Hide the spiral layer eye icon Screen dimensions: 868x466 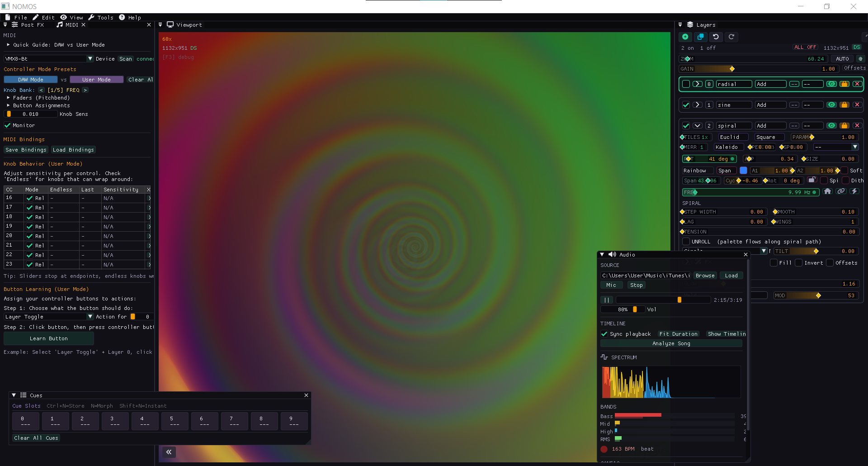pos(831,125)
